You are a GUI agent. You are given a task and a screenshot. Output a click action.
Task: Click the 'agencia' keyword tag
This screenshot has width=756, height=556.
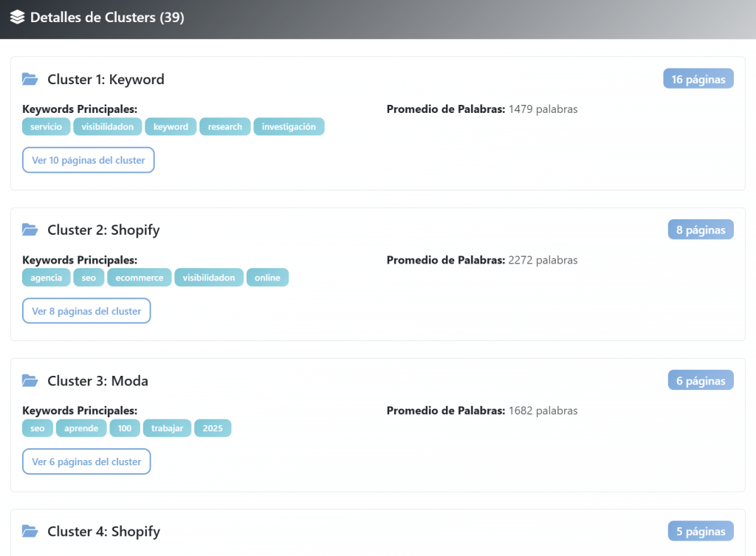point(46,278)
